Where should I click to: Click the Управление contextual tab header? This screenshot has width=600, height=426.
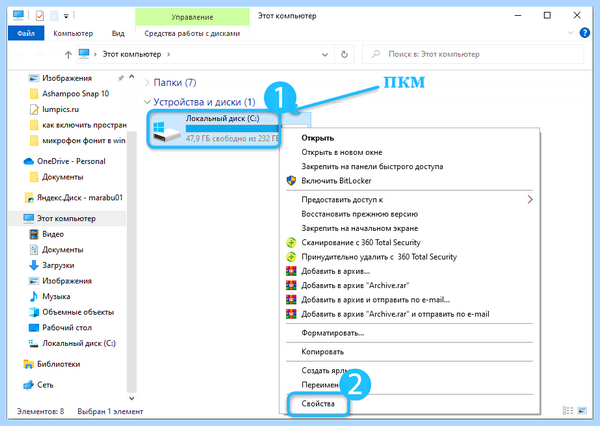192,17
